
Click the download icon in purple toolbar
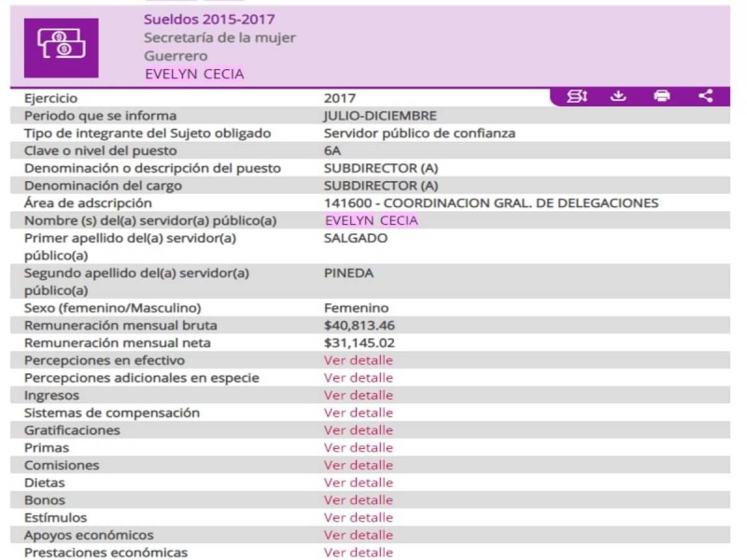(617, 96)
